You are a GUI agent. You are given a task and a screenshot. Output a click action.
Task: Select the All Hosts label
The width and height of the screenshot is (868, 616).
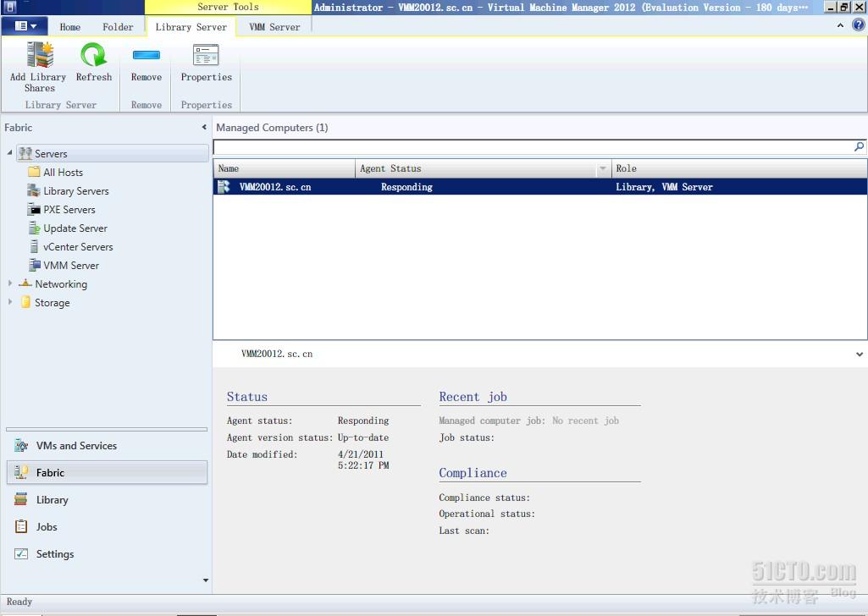click(64, 173)
